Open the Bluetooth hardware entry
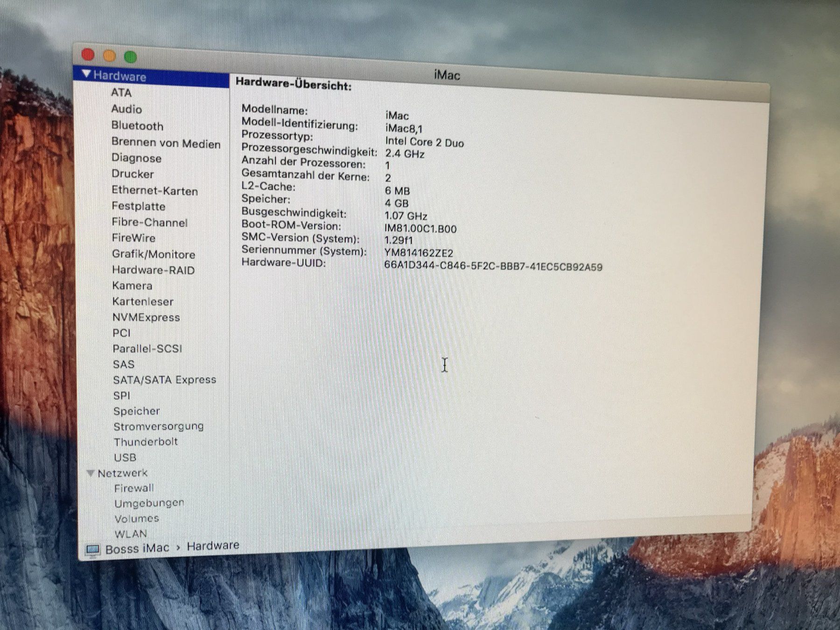The height and width of the screenshot is (630, 840). pos(138,126)
